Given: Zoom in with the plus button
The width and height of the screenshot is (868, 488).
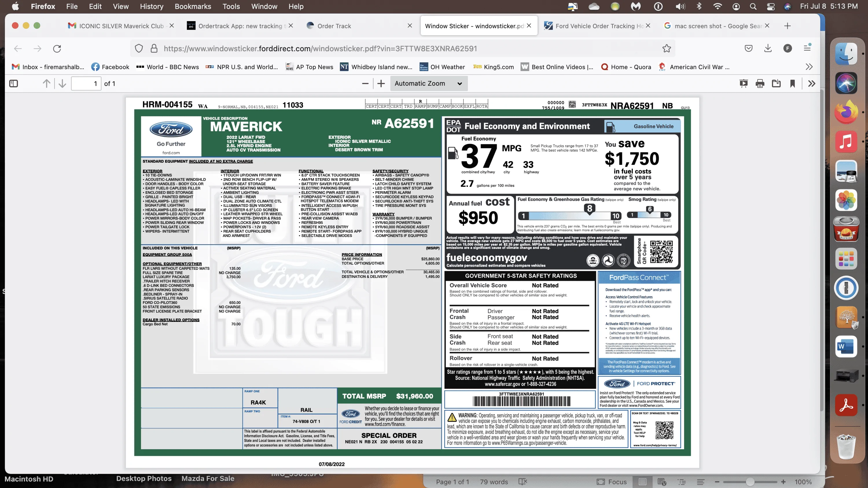Looking at the screenshot, I should pyautogui.click(x=381, y=84).
